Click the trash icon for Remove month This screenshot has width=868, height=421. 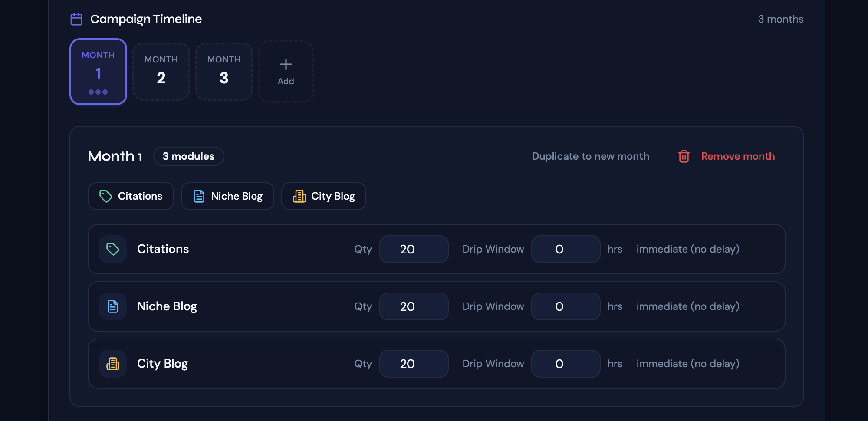(684, 156)
